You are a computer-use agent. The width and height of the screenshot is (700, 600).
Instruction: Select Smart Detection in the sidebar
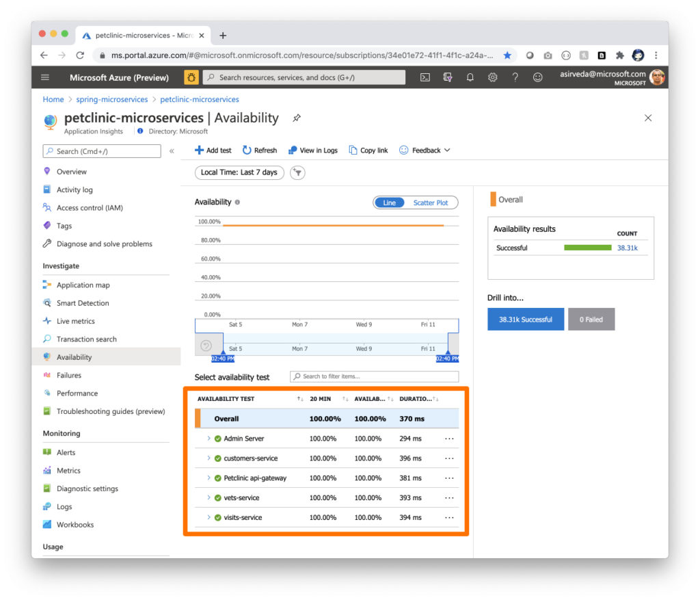[75, 303]
